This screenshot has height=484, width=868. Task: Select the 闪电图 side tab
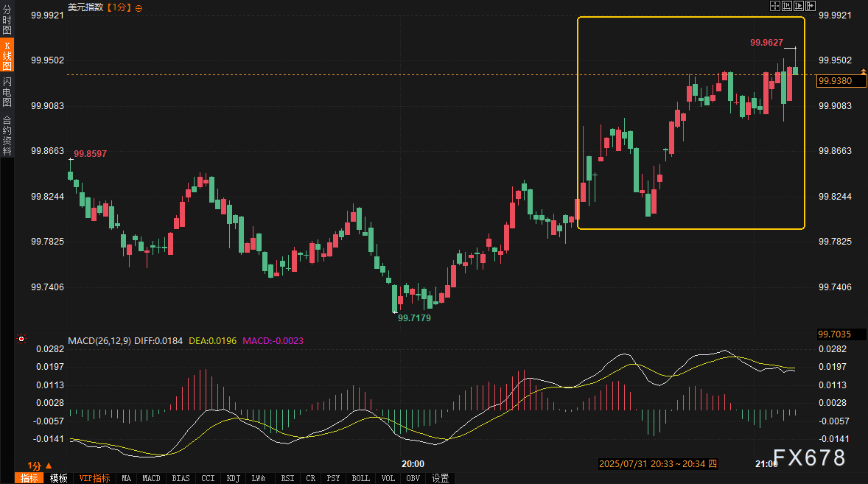click(x=7, y=91)
